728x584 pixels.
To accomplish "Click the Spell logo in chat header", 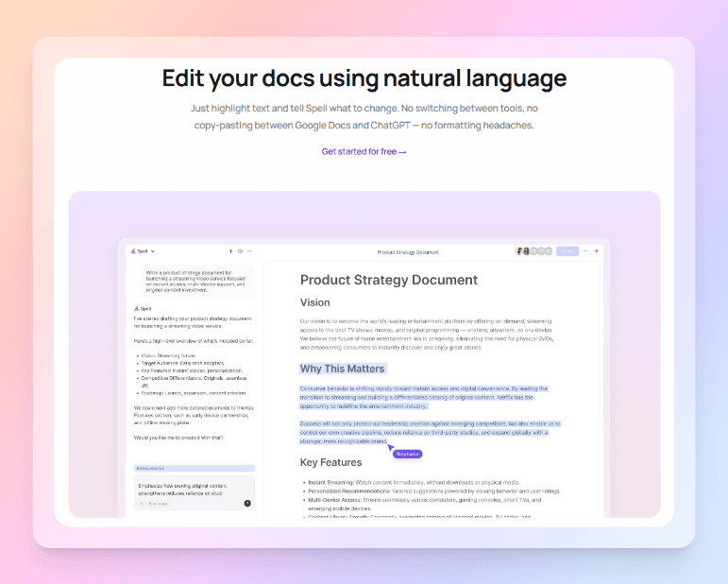I will (133, 251).
